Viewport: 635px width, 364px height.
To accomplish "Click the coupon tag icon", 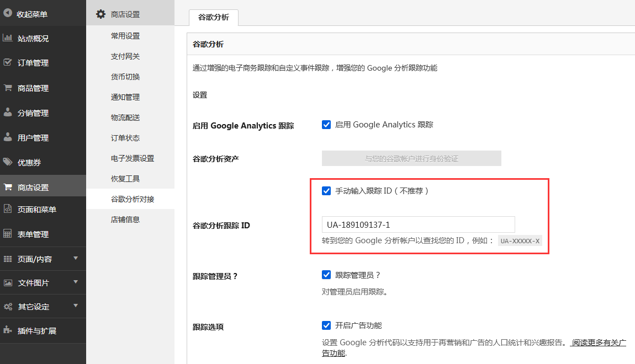I will [8, 162].
